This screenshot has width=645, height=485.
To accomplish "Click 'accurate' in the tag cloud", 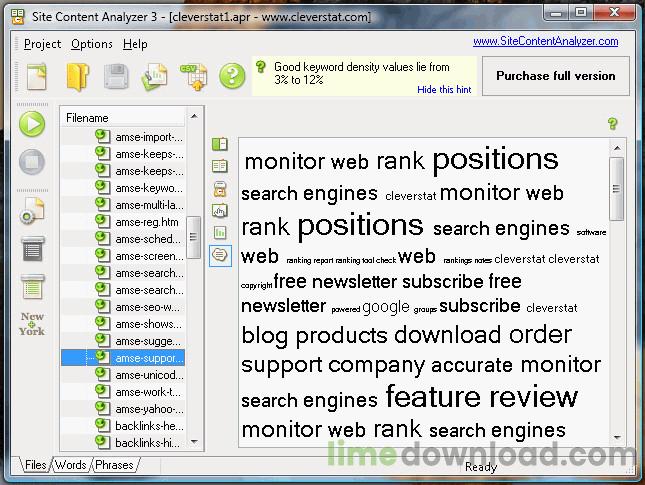I will point(472,365).
